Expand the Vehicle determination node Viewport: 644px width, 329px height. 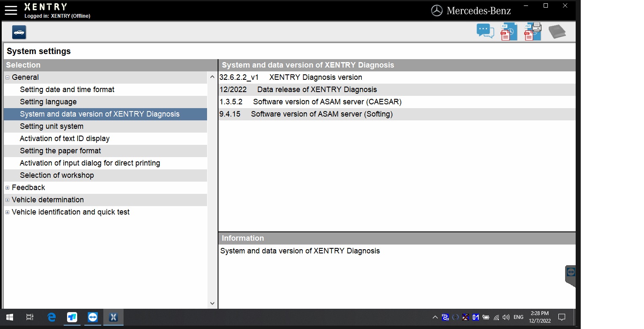point(8,200)
